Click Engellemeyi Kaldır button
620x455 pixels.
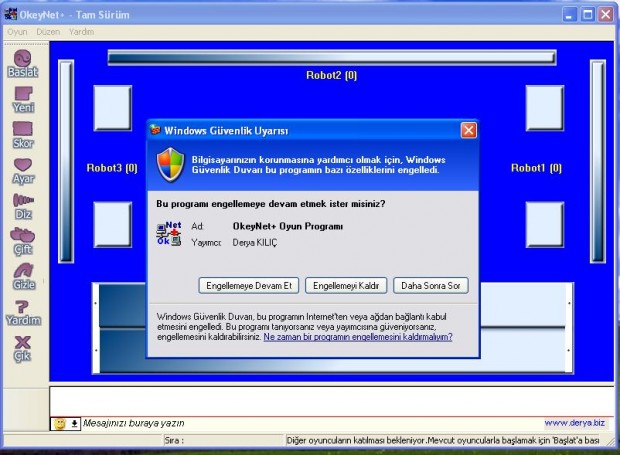(x=346, y=285)
